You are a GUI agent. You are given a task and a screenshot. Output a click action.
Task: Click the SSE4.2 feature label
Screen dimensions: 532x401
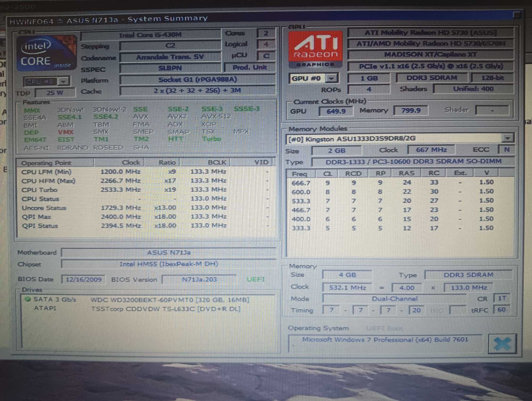pos(106,117)
